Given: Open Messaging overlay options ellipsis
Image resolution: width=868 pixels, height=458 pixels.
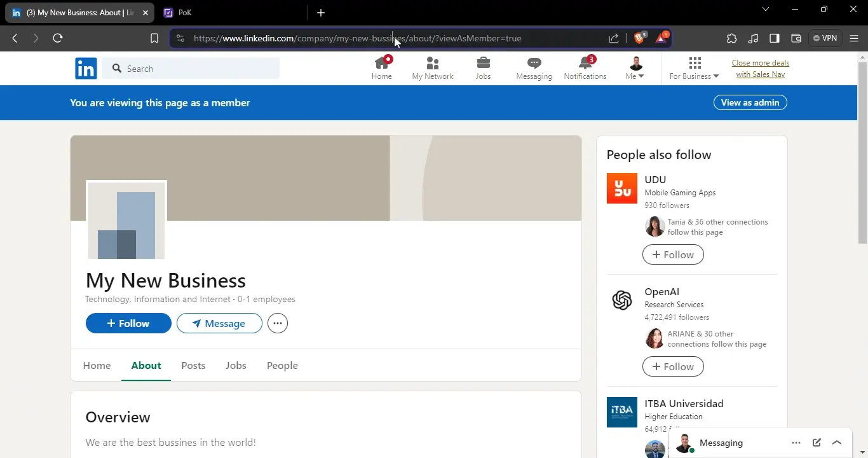Looking at the screenshot, I should click(796, 443).
